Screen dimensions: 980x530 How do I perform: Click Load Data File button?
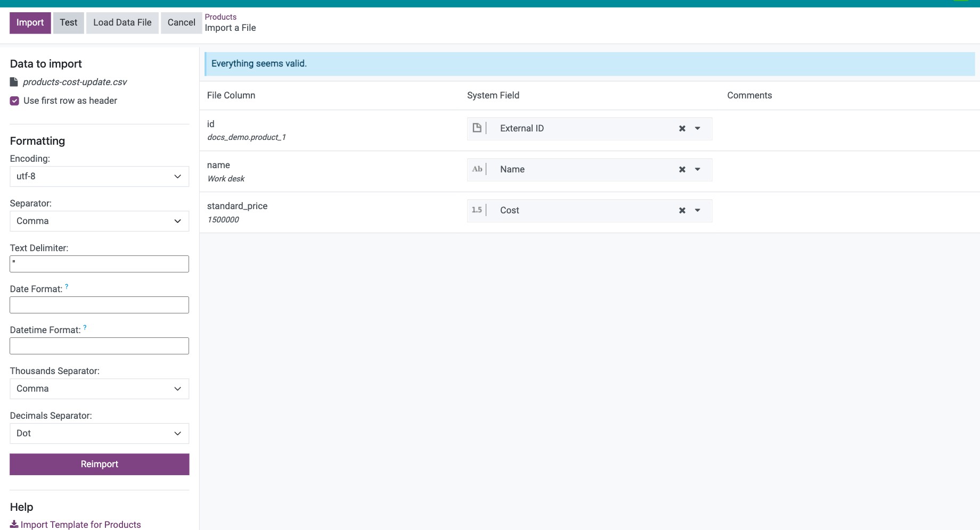(123, 23)
